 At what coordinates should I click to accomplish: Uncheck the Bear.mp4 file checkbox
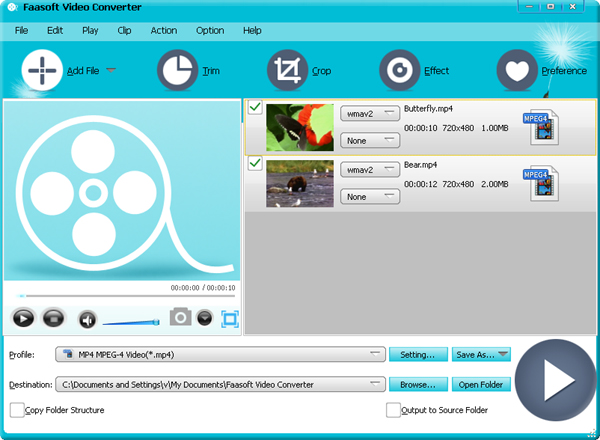[255, 163]
